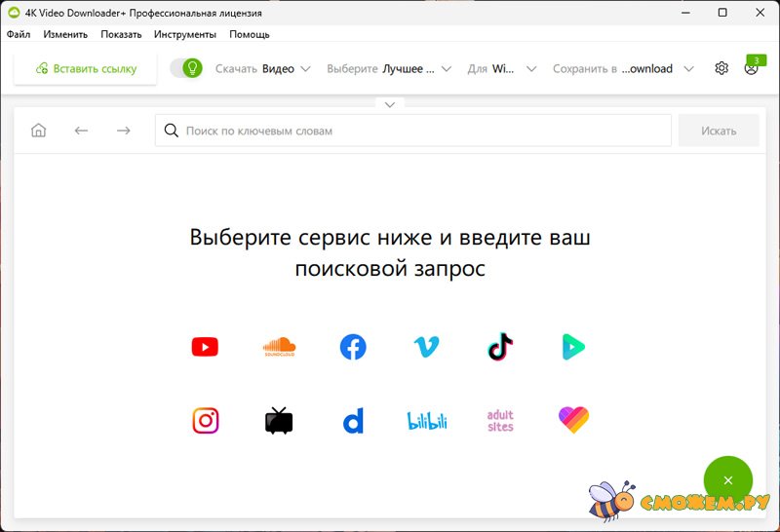This screenshot has width=780, height=532.
Task: Open the Выберите Лучшее quality dropdown
Action: point(389,69)
